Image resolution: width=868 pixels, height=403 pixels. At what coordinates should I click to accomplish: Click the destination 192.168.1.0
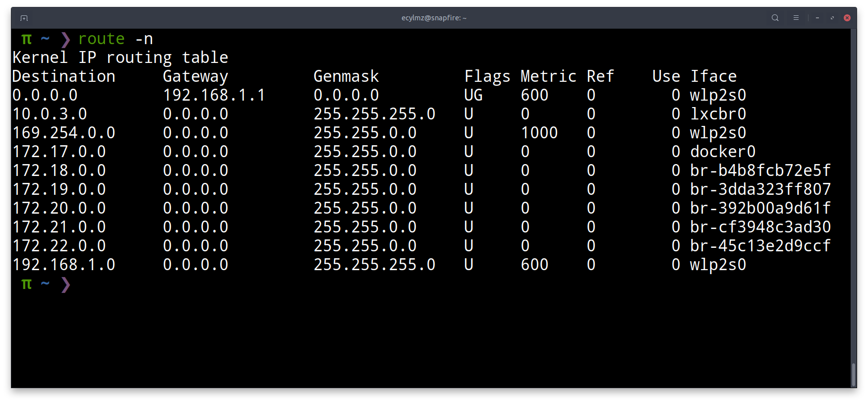(x=63, y=265)
